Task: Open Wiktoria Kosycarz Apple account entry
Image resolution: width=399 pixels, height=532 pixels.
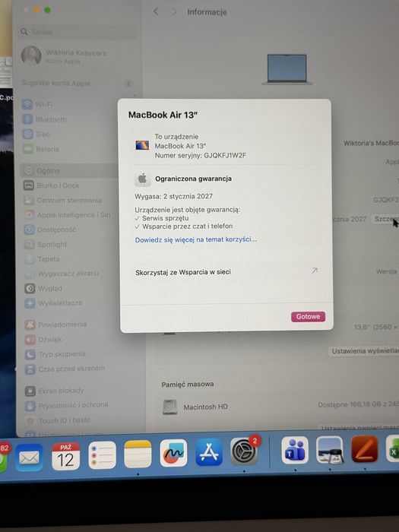Action: (65, 56)
